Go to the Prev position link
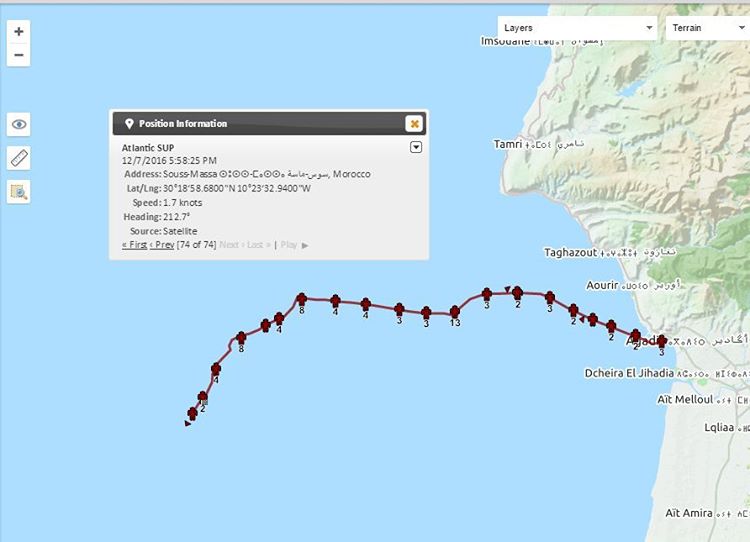Viewport: 750px width, 542px height. click(162, 244)
